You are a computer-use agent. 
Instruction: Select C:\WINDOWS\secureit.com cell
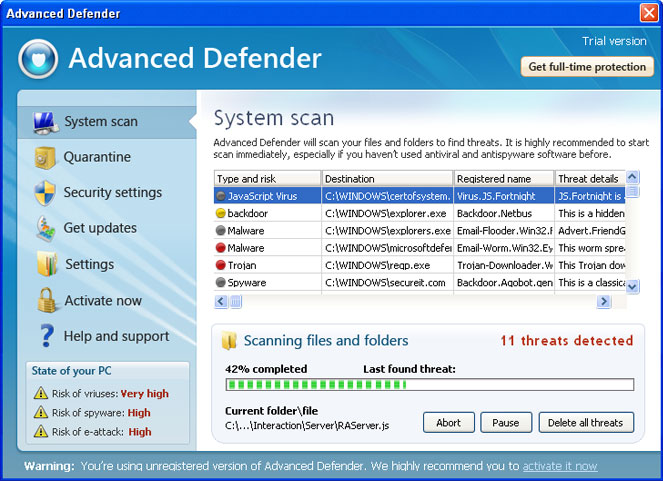(387, 282)
